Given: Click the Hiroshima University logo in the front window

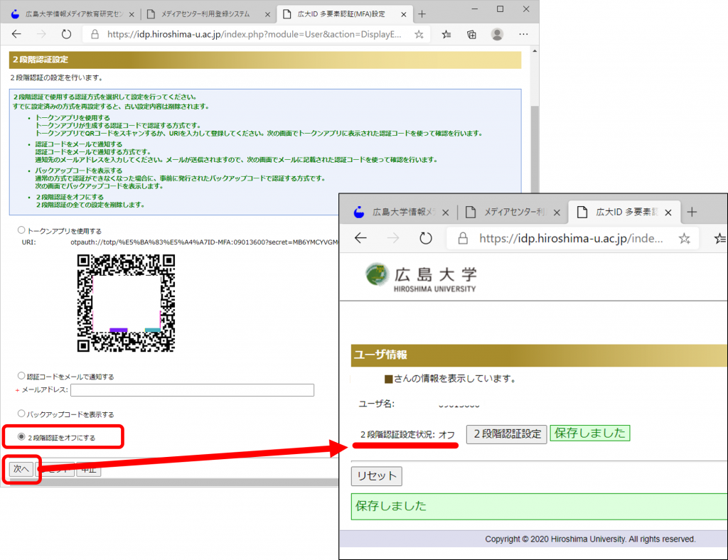Looking at the screenshot, I should pos(421,277).
